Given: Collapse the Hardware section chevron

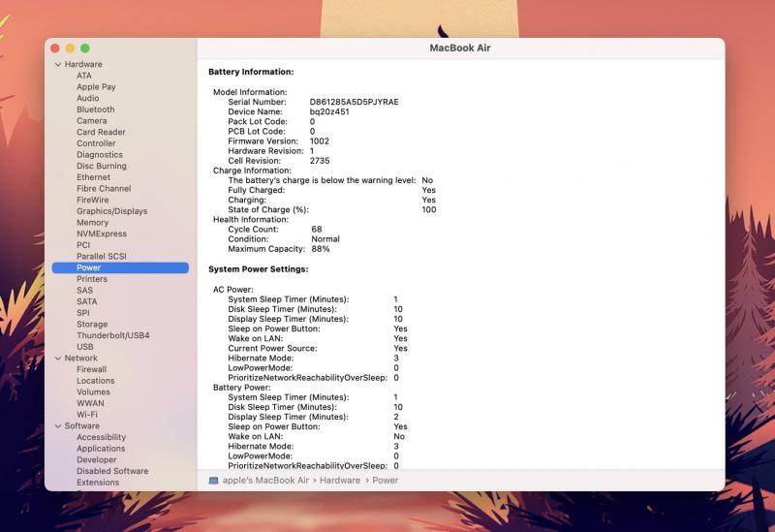Looking at the screenshot, I should [58, 64].
